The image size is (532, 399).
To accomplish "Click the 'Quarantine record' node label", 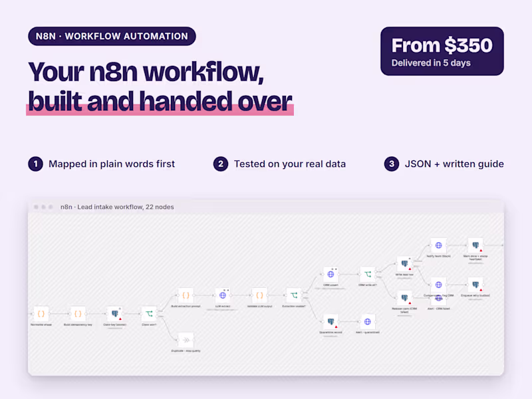I will 331,332.
